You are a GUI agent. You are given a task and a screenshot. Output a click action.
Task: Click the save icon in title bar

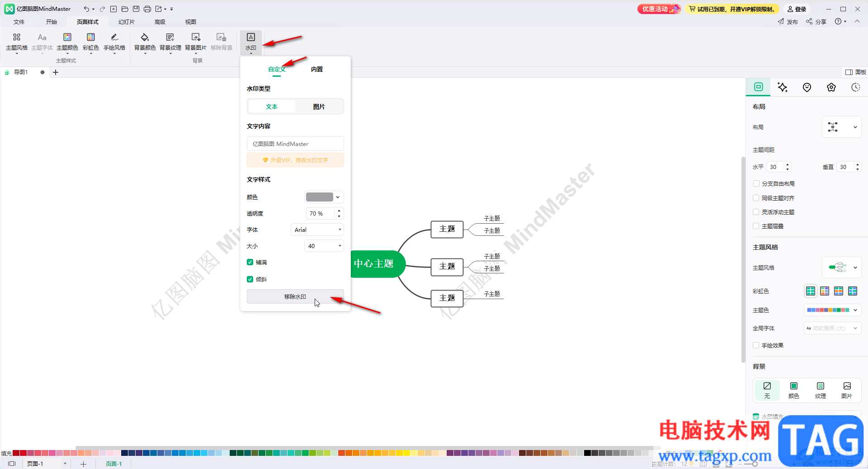tap(136, 9)
